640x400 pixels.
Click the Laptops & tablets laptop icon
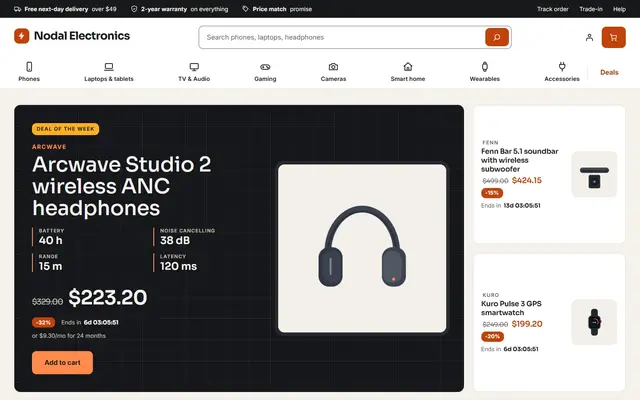coord(109,67)
